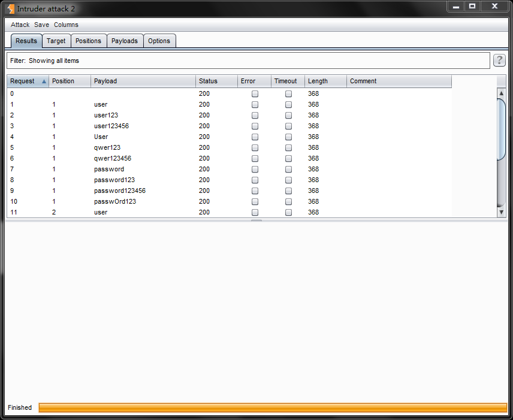Toggle Timeout checkbox for payload qwer123456
Screen dimensions: 513x420
[x=288, y=159]
